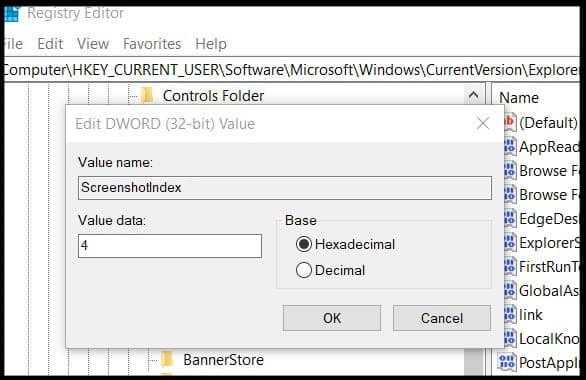Click the registry path address bar
Screen dimensions: 586x380
tap(292, 70)
